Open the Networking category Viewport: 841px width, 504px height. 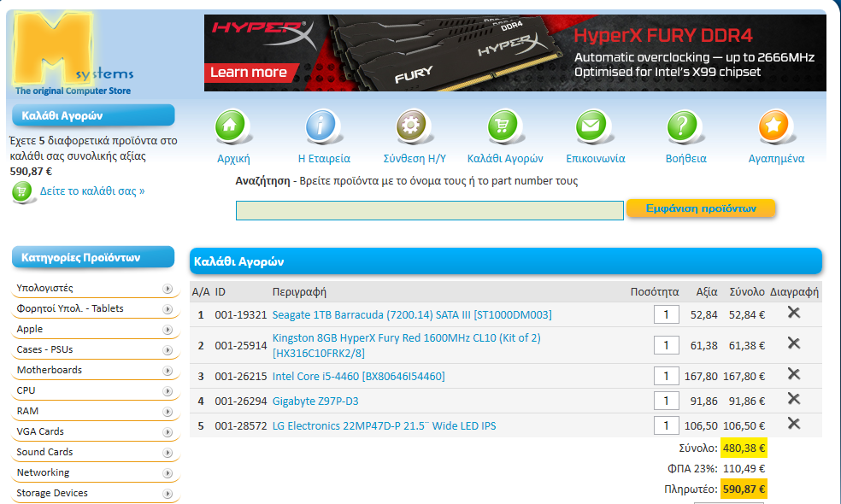pyautogui.click(x=43, y=472)
